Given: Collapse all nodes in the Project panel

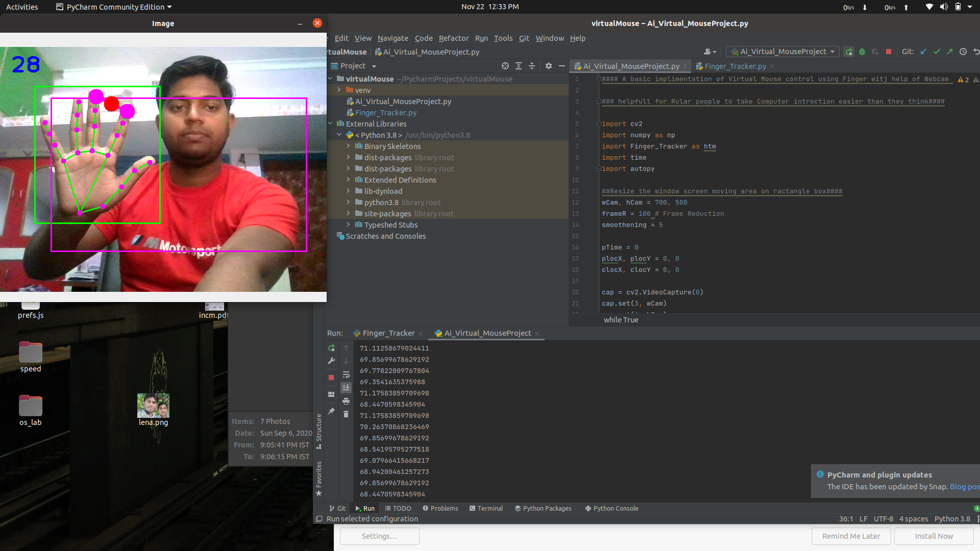Looking at the screenshot, I should (x=532, y=66).
